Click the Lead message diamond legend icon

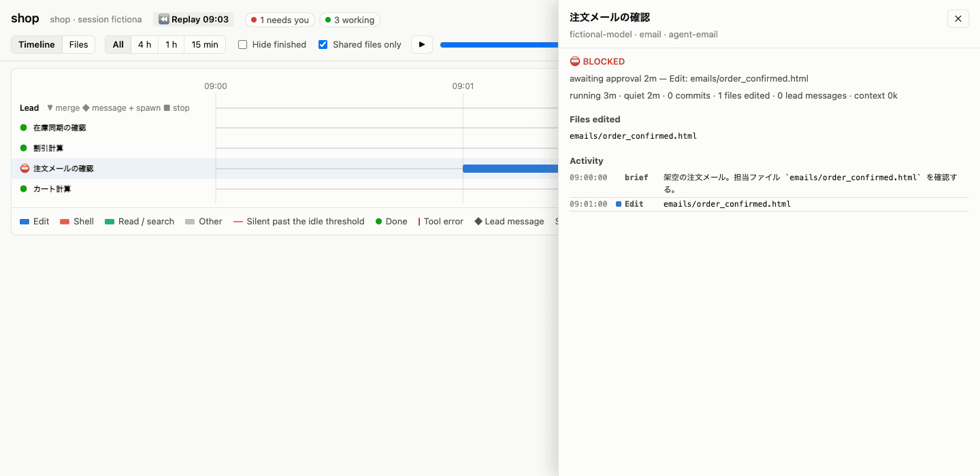click(x=478, y=222)
